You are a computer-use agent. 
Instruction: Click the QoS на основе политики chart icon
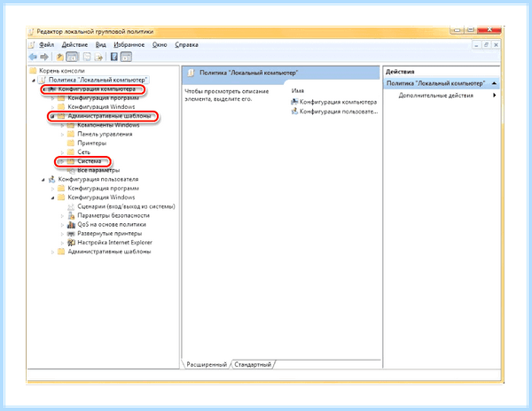click(71, 225)
